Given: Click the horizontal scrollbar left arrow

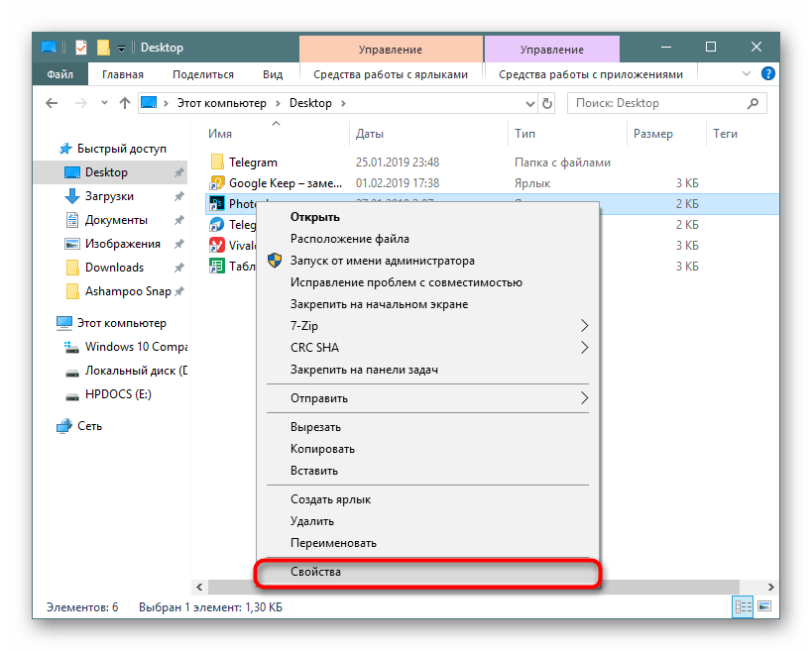Looking at the screenshot, I should coord(201,587).
